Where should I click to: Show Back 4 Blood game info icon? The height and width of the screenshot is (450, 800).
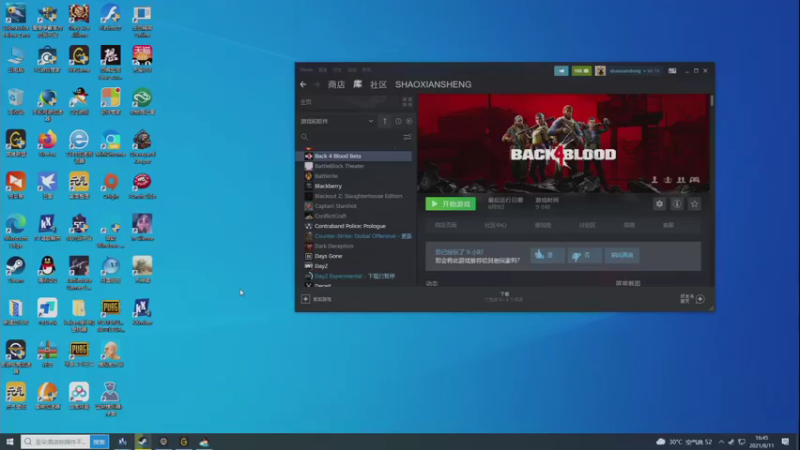click(677, 204)
